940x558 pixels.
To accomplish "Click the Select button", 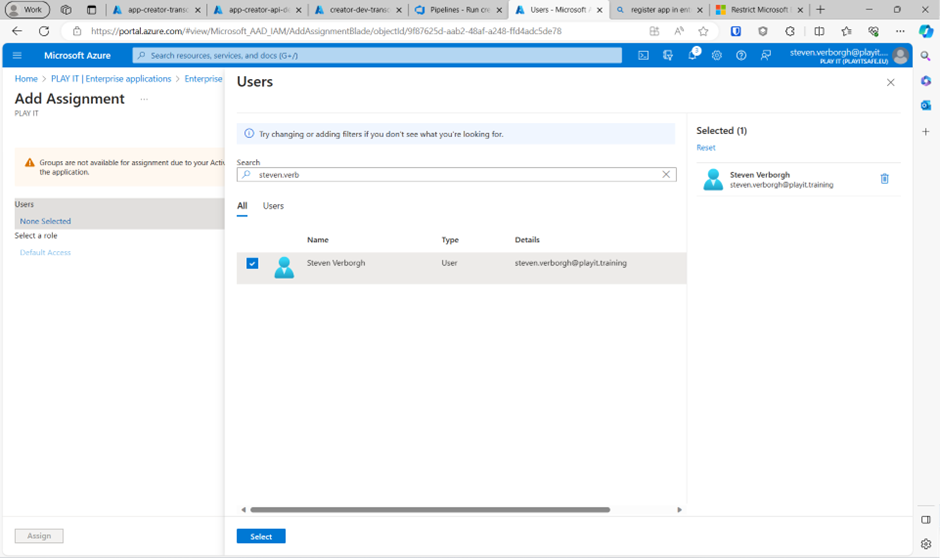I will (x=261, y=537).
